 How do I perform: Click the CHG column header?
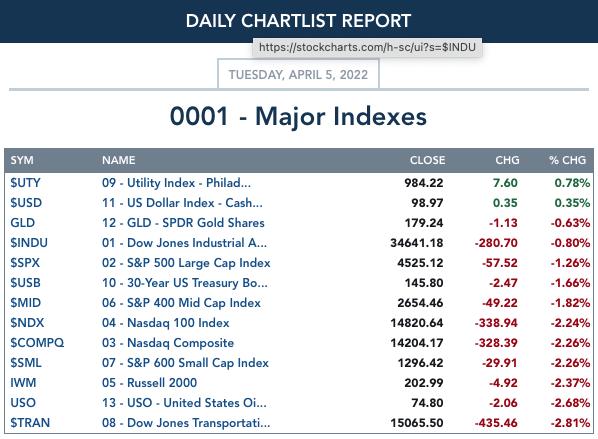click(507, 160)
